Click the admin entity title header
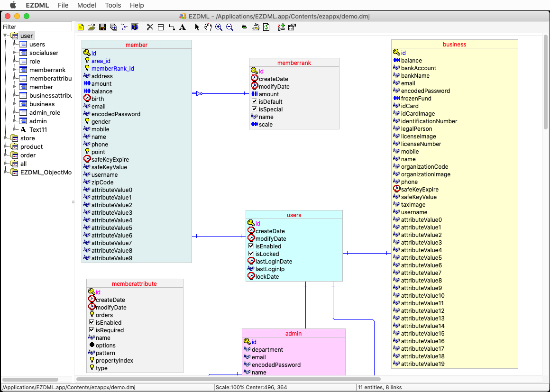This screenshot has width=550, height=392. tap(293, 333)
